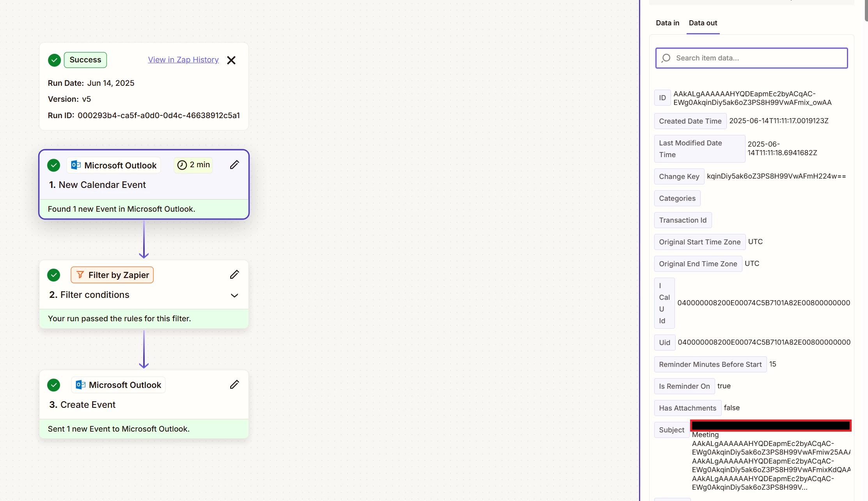Click the step 3 Microsoft Outlook app icon
Viewport: 868px width, 501px height.
[x=80, y=385]
